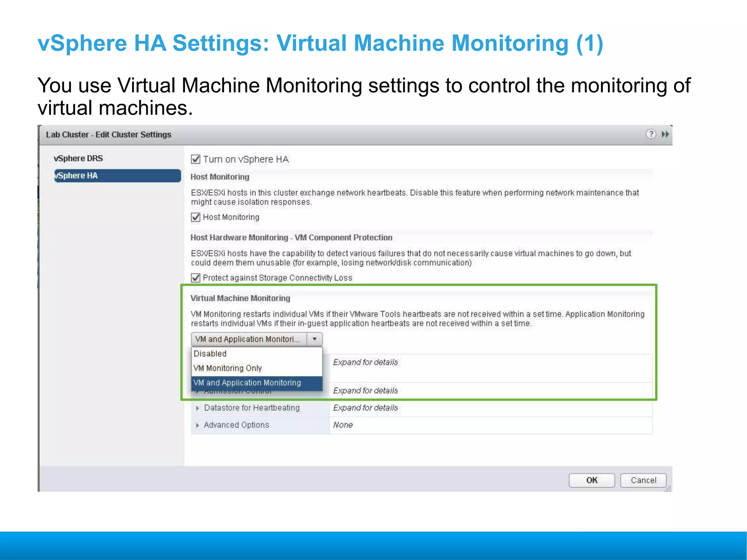Toggle Protect against Storage Connectivity Loss checkbox
This screenshot has width=747, height=560.
point(196,278)
